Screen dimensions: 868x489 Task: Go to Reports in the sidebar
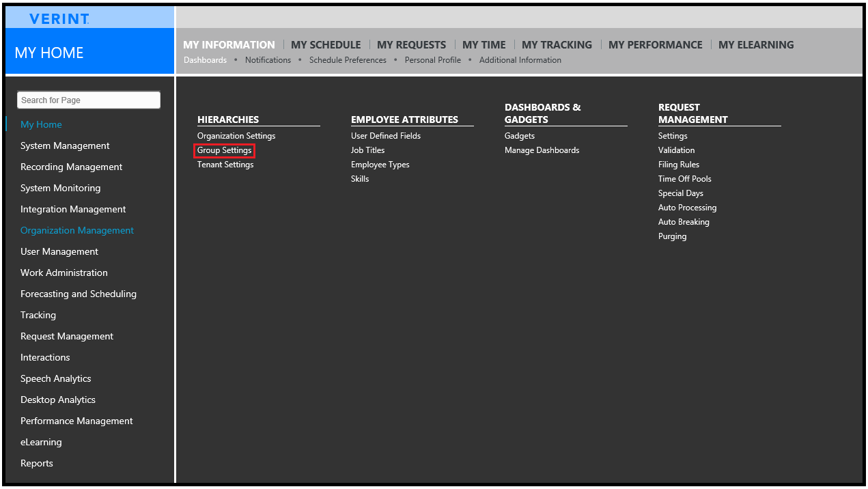(37, 463)
